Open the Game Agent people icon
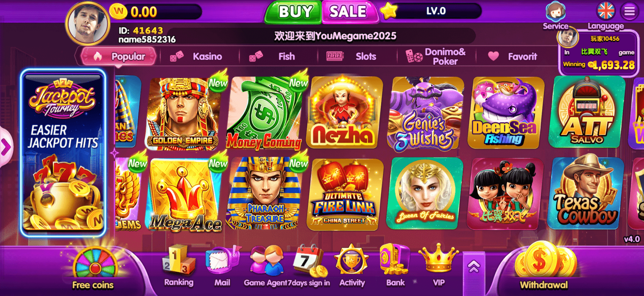Viewport: 644px width, 296px height. 266,261
